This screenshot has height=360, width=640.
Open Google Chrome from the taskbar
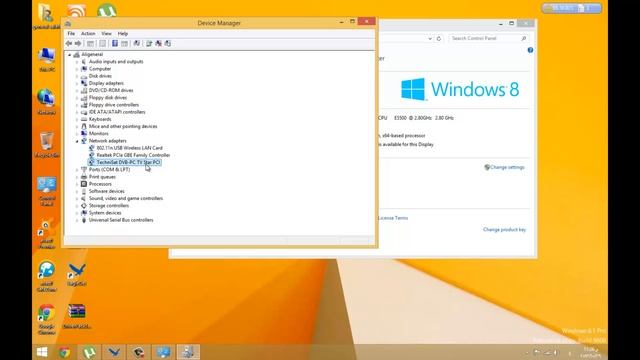point(64,352)
